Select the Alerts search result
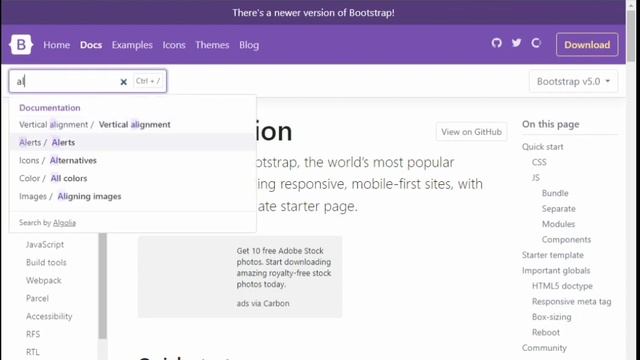The width and height of the screenshot is (640, 360). click(x=133, y=142)
